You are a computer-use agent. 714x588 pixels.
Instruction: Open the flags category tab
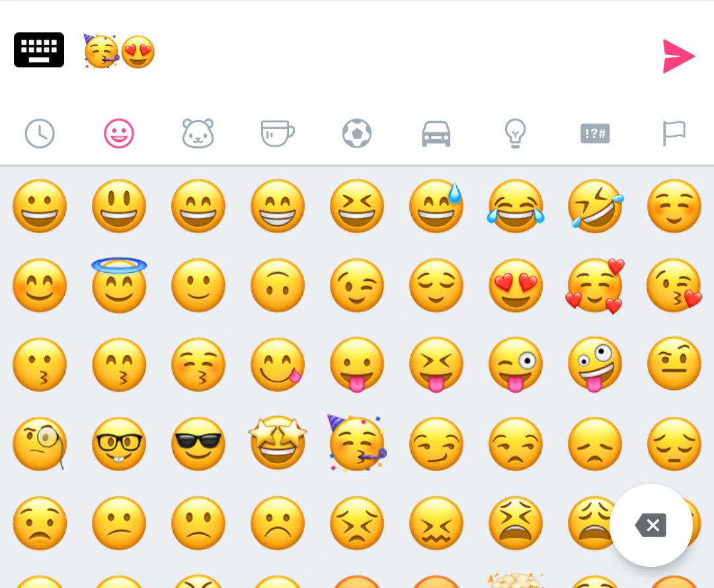click(674, 133)
